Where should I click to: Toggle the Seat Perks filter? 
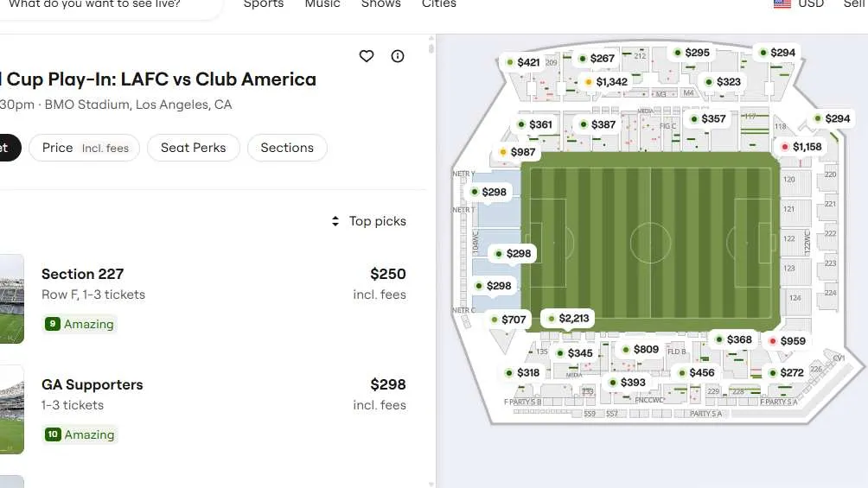click(193, 148)
